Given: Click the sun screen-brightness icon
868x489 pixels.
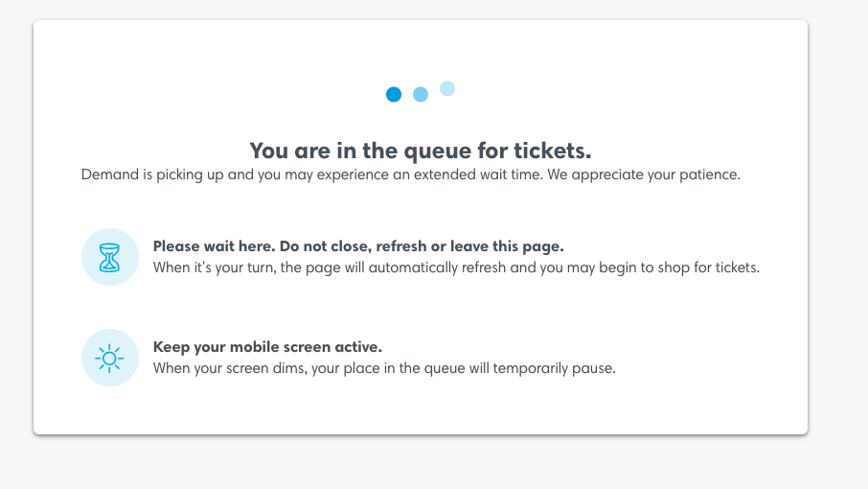Looking at the screenshot, I should tap(110, 358).
